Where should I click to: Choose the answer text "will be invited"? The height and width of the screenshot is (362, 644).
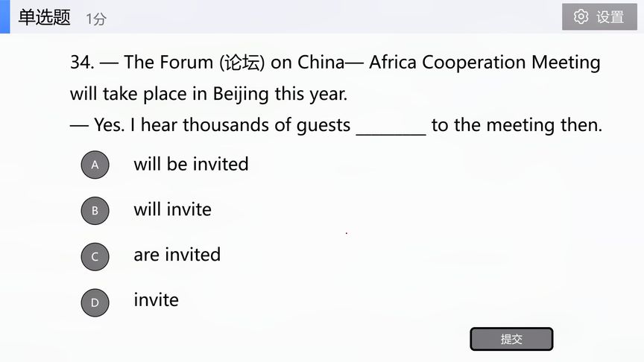pos(191,164)
